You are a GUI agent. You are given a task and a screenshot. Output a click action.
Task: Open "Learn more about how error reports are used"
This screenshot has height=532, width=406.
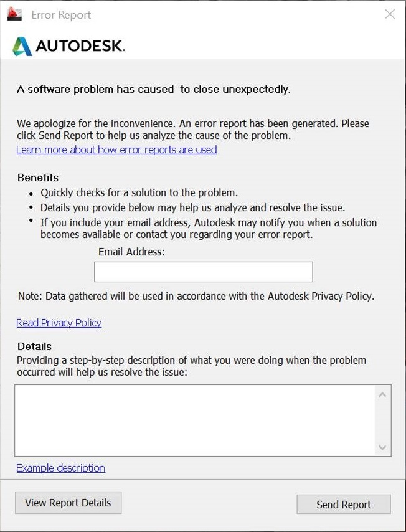(116, 150)
